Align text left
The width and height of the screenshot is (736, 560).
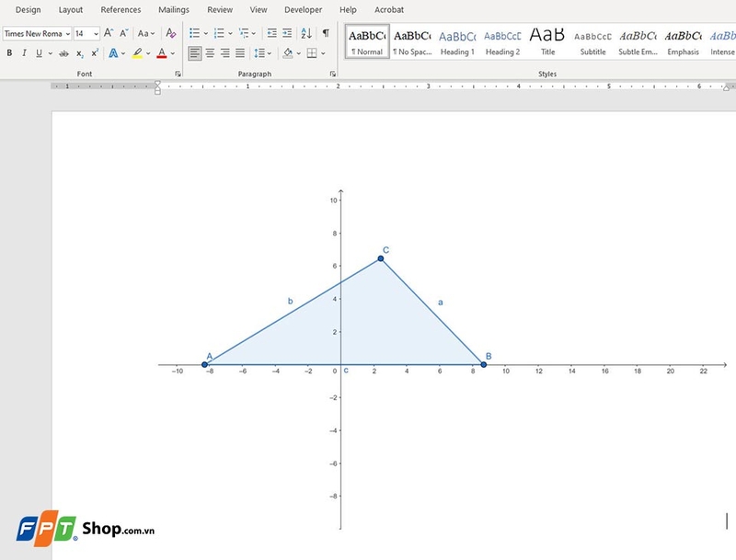(195, 53)
